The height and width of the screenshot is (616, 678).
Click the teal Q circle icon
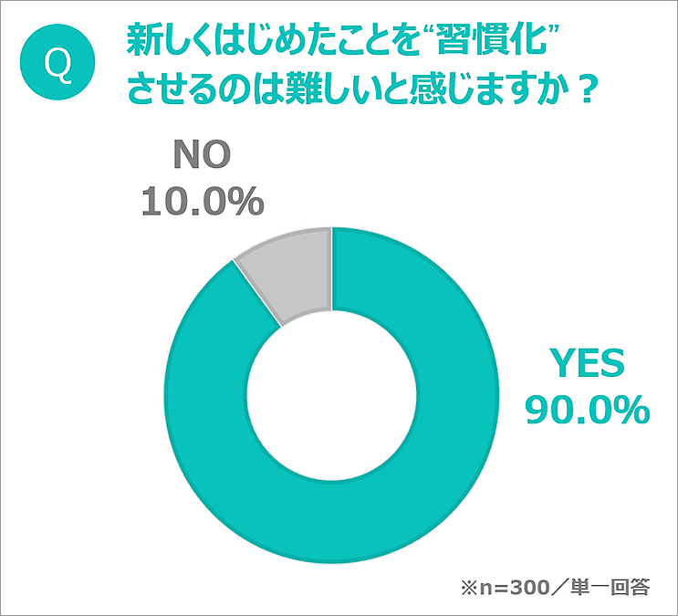click(x=57, y=68)
